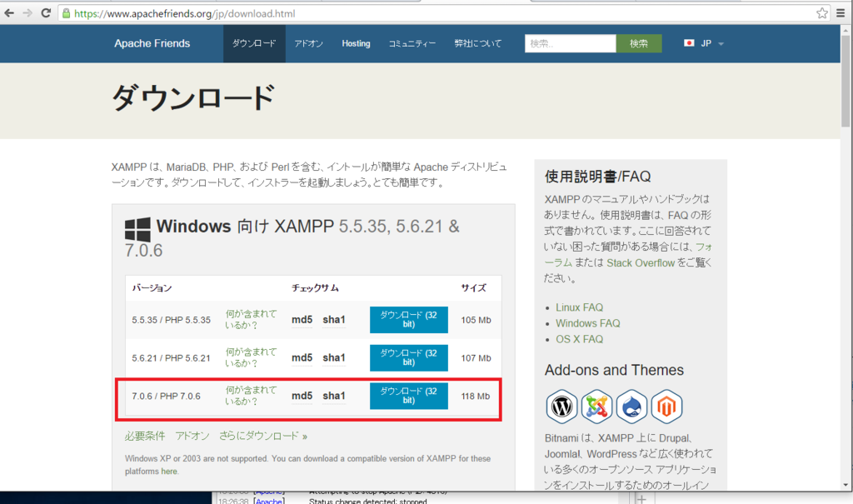Screen dimensions: 853x504
Task: Open the Magento add-on icon
Action: coord(666,406)
